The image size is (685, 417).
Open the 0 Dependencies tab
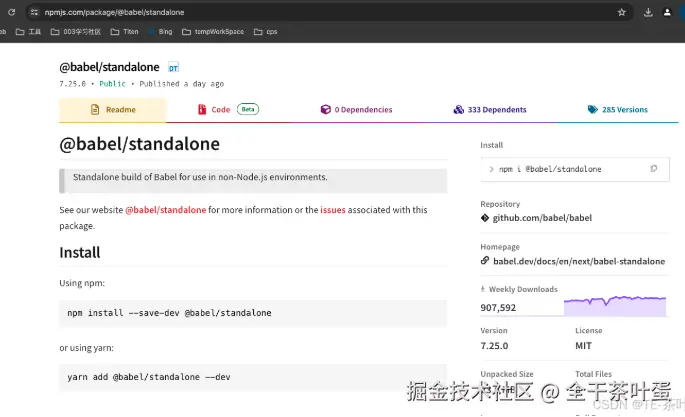(356, 110)
